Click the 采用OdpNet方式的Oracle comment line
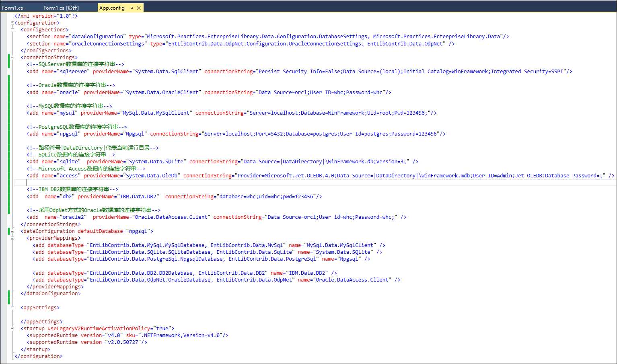 tap(93, 210)
